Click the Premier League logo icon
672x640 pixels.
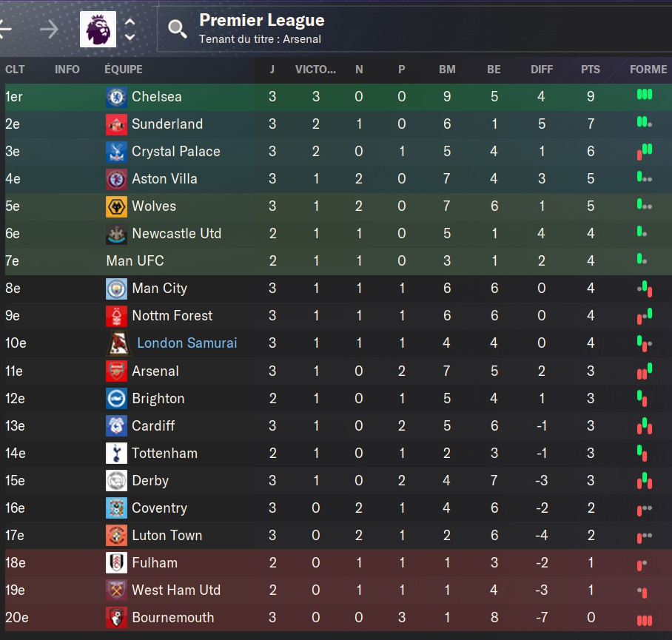point(98,29)
